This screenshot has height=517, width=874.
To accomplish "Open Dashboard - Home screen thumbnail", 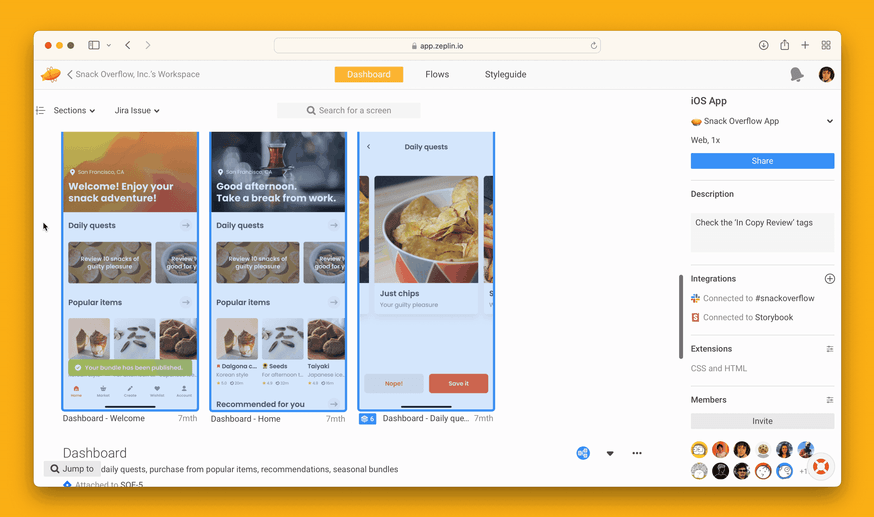I will pyautogui.click(x=278, y=271).
